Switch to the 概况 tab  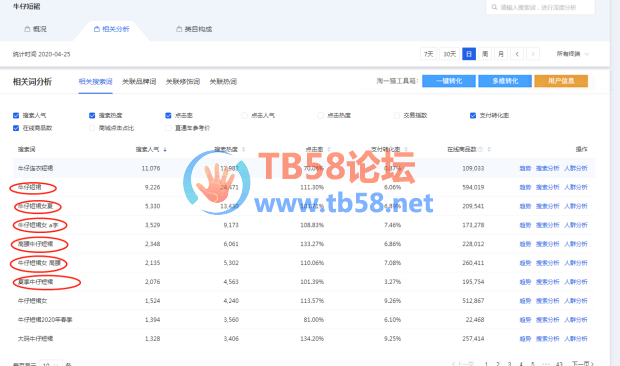36,29
